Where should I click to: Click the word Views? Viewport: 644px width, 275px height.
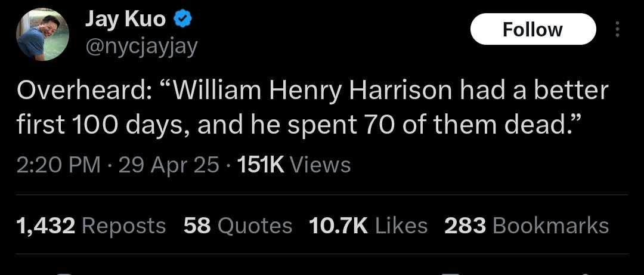coord(320,165)
